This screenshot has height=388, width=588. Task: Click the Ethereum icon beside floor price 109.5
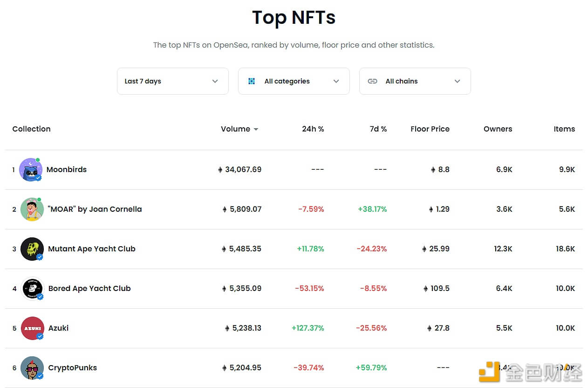pyautogui.click(x=425, y=289)
